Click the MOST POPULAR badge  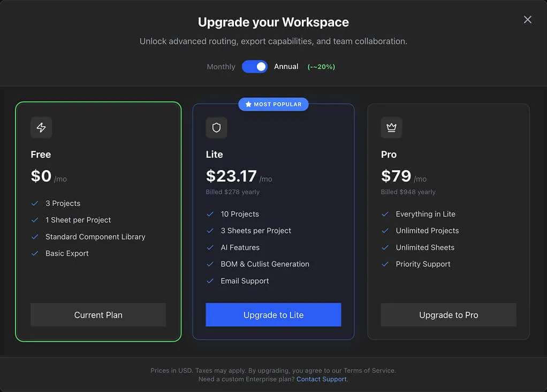pos(273,104)
